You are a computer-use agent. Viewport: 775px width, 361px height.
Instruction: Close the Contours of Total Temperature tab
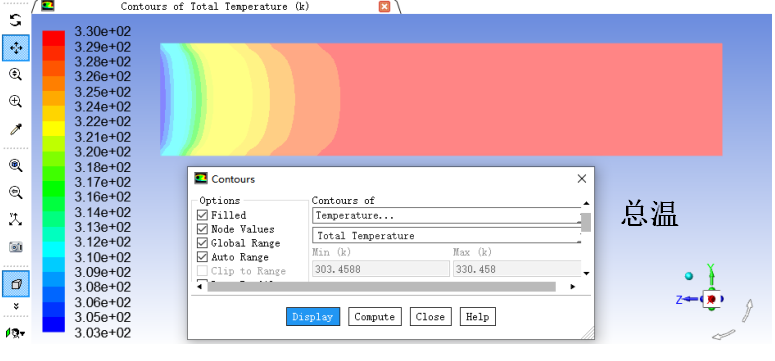click(x=385, y=6)
